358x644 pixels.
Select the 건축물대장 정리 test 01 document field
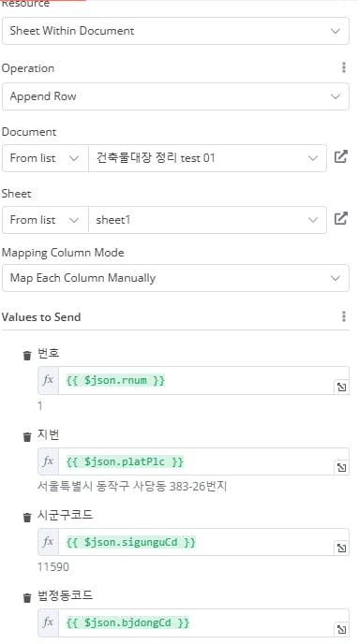click(x=207, y=158)
